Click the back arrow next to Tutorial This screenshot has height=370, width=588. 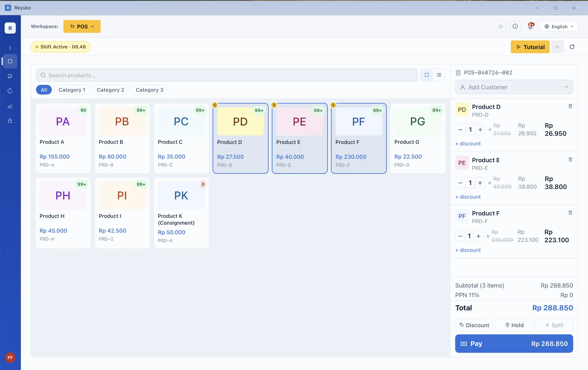(557, 47)
